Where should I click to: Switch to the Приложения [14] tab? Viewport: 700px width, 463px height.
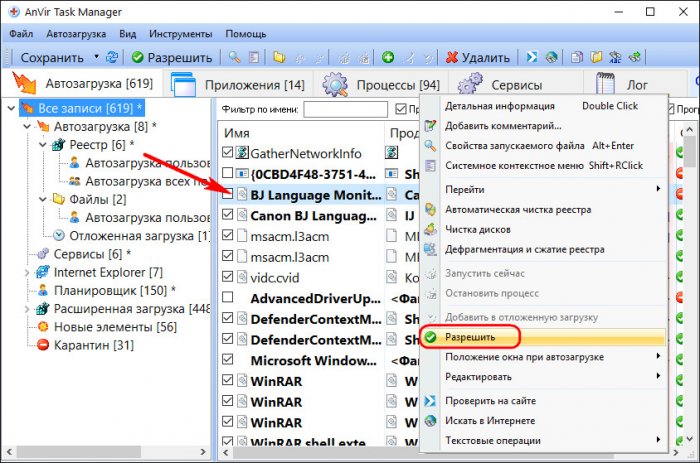click(x=238, y=84)
